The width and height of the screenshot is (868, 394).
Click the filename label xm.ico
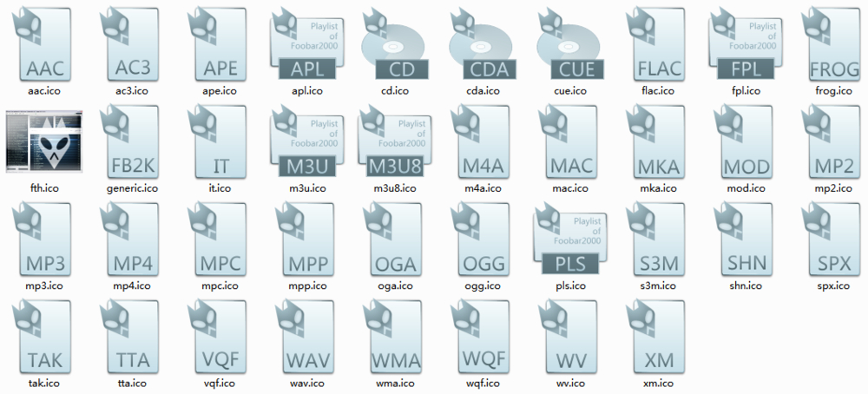pos(658,383)
